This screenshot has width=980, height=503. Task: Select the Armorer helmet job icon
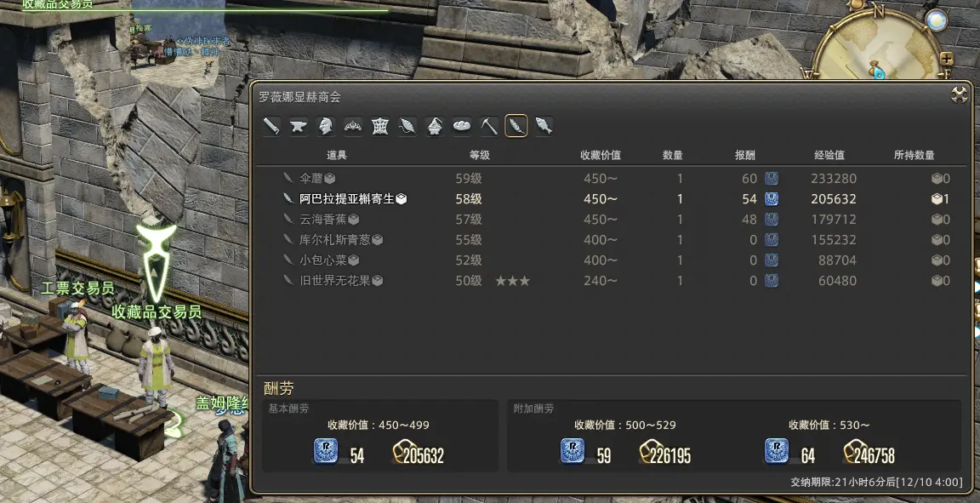click(x=326, y=126)
